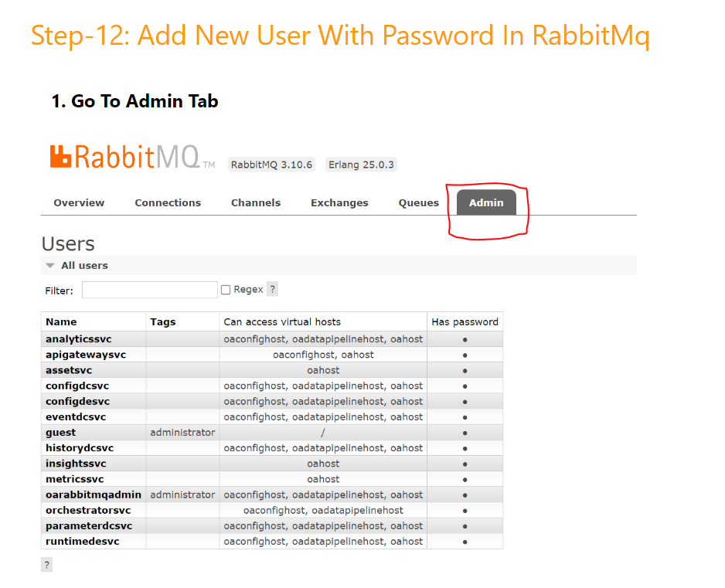Select the Exchanges tab
The width and height of the screenshot is (725, 588).
coord(339,202)
